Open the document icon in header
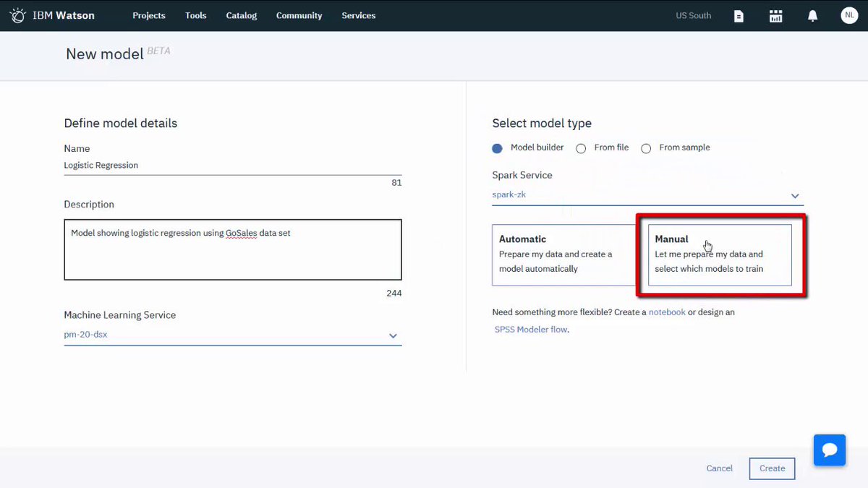The height and width of the screenshot is (488, 868). coord(739,16)
